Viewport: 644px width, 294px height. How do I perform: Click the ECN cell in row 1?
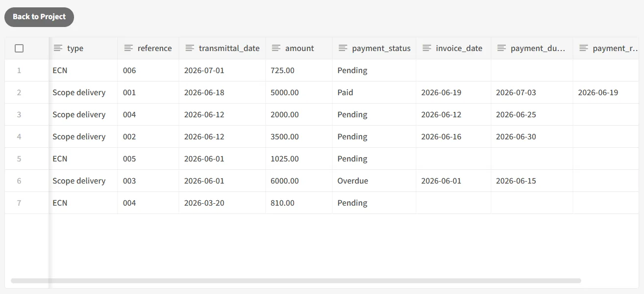click(83, 70)
